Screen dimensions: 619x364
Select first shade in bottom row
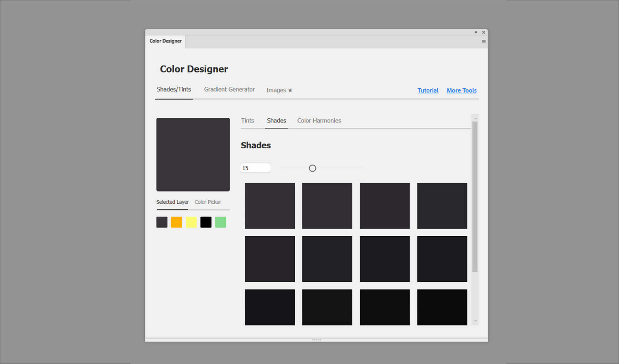pos(270,307)
